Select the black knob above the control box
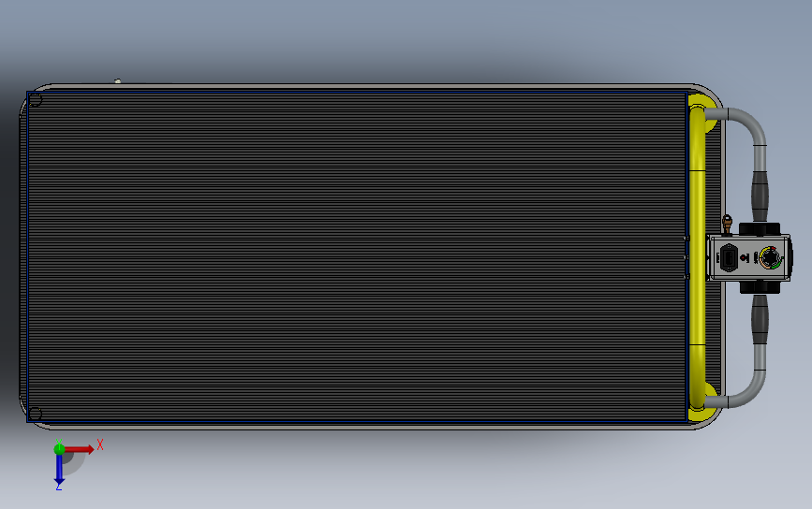812x509 pixels. coord(760,228)
